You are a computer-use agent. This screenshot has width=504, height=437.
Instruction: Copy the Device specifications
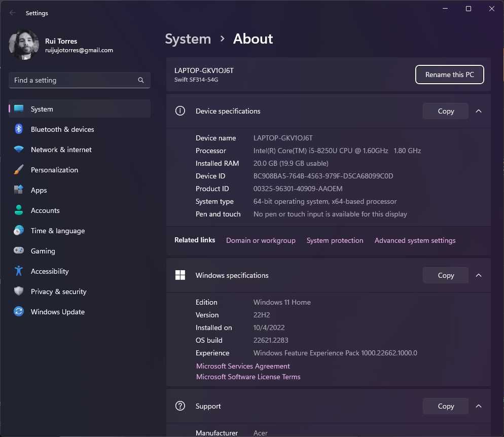click(x=446, y=111)
